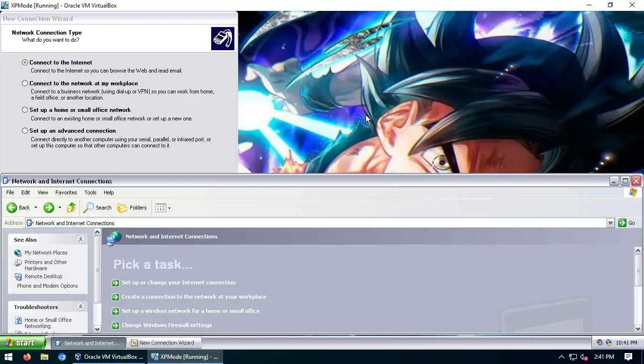The width and height of the screenshot is (644, 364).
Task: Select 'Set up a home or small office network'
Action: 25,110
